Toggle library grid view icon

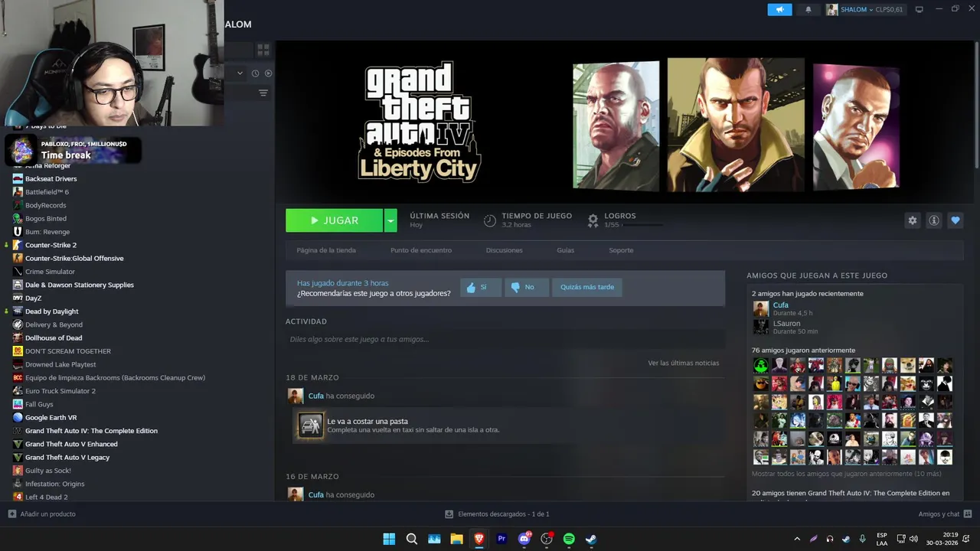pos(263,50)
